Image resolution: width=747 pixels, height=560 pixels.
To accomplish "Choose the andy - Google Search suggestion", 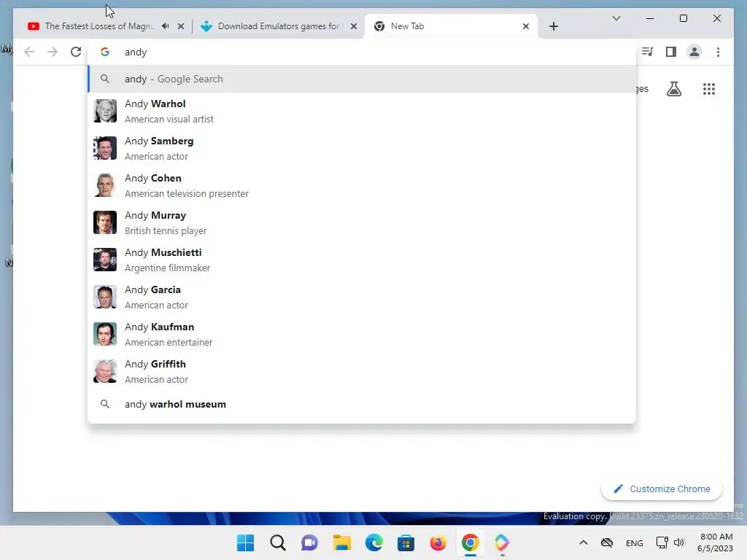I will [362, 79].
